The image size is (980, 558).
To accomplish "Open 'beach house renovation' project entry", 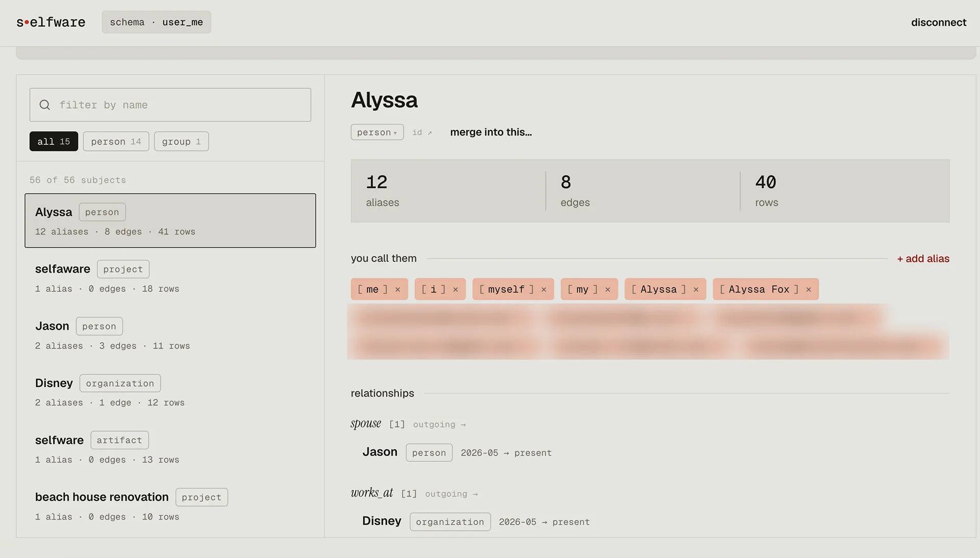I will (170, 506).
